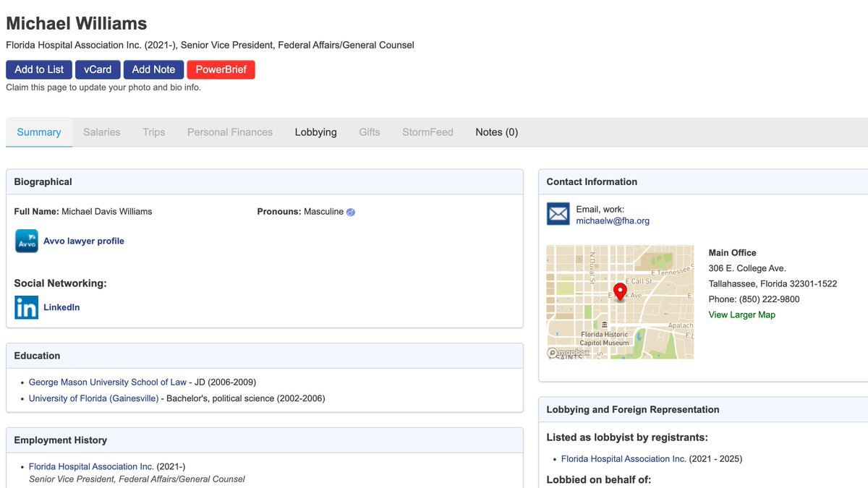Image resolution: width=868 pixels, height=488 pixels.
Task: Click the Biographical section header
Action: click(265, 182)
